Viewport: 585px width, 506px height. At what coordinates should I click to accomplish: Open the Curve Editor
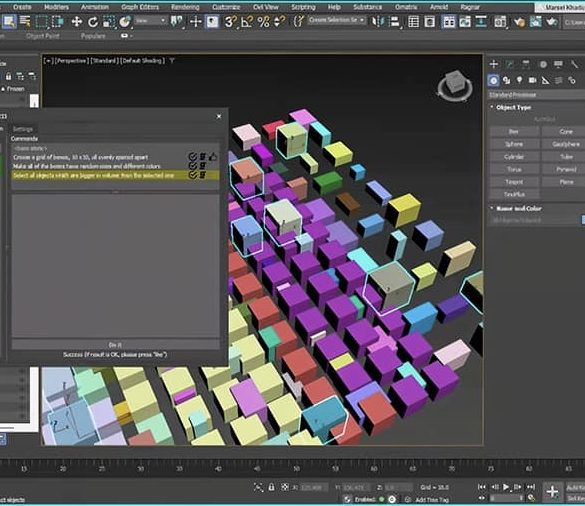pyautogui.click(x=465, y=22)
